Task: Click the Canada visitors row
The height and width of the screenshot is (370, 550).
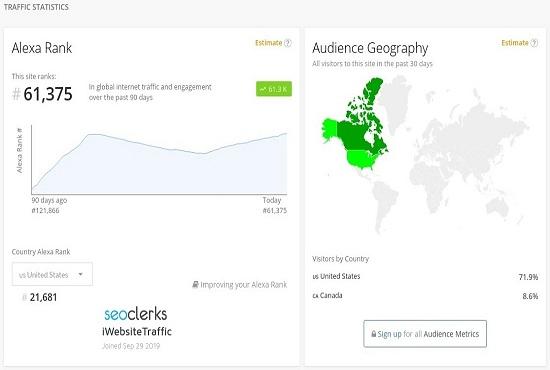Action: [x=425, y=296]
